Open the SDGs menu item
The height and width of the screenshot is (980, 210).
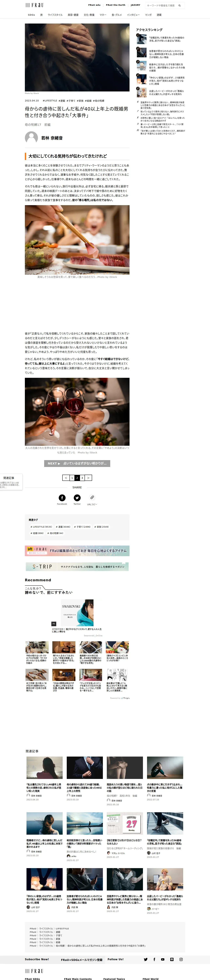coord(31,15)
